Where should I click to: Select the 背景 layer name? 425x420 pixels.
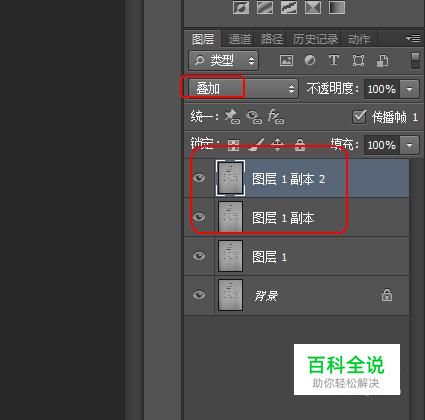pos(266,296)
